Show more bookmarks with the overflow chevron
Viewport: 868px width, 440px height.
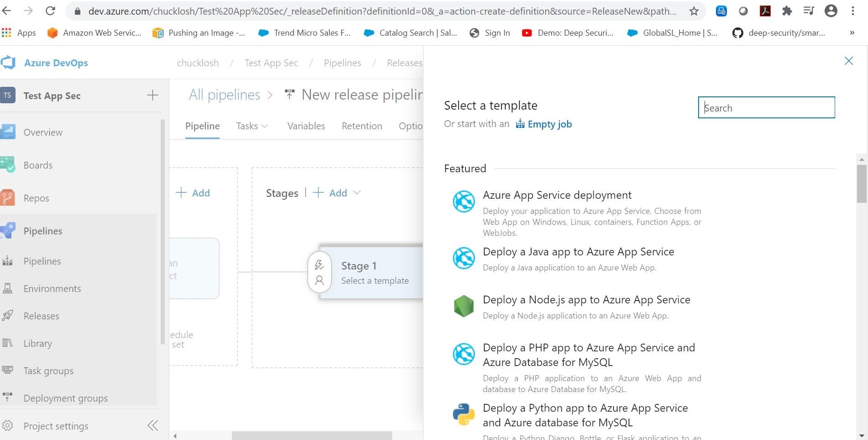point(852,32)
